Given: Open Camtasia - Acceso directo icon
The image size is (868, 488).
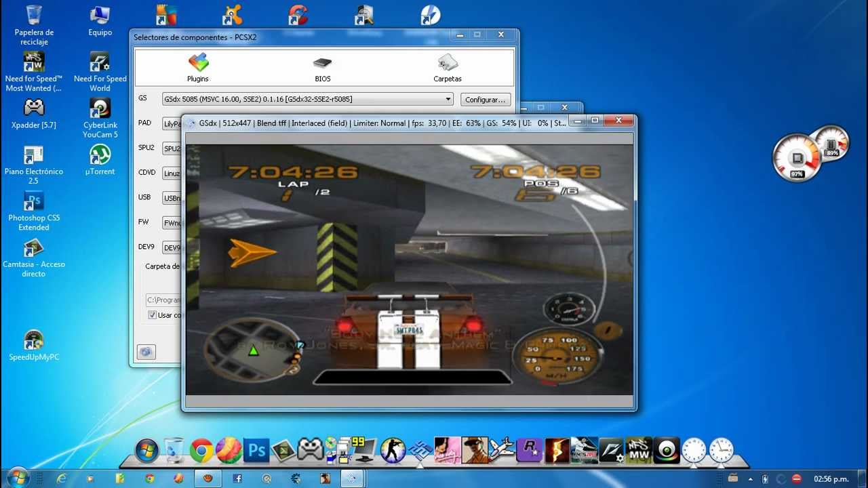Looking at the screenshot, I should pyautogui.click(x=34, y=258).
